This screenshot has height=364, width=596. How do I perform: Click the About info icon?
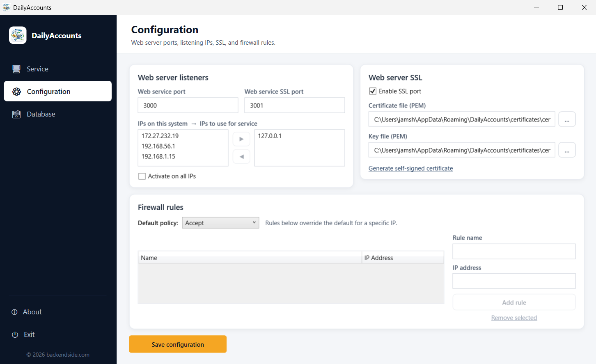pos(15,312)
